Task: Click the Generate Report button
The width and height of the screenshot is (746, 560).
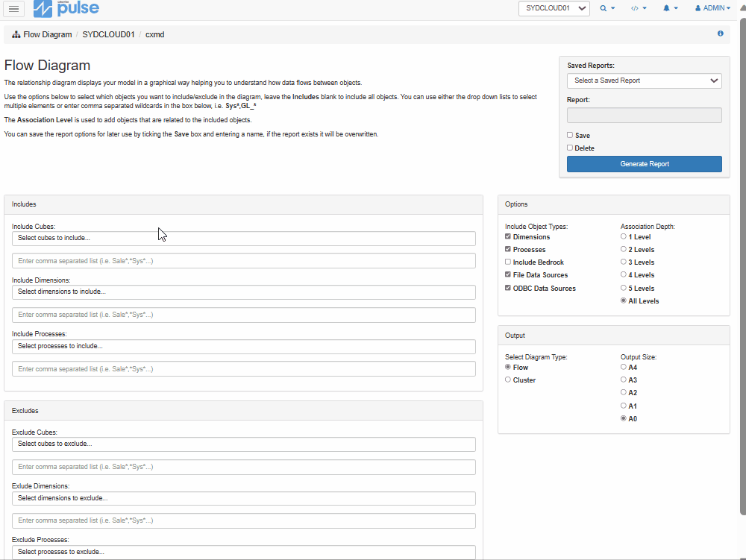Action: pos(644,163)
